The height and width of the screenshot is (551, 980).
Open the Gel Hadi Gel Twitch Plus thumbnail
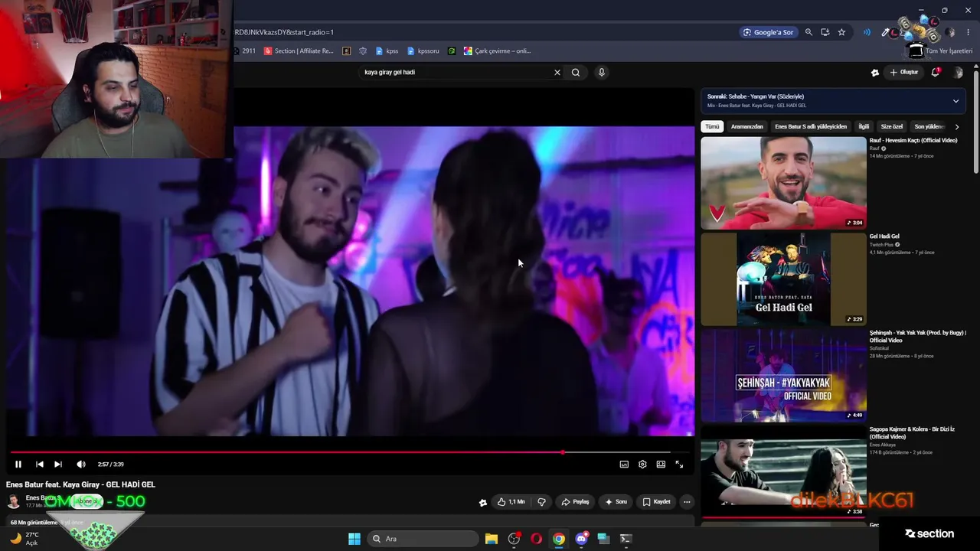[x=783, y=279]
